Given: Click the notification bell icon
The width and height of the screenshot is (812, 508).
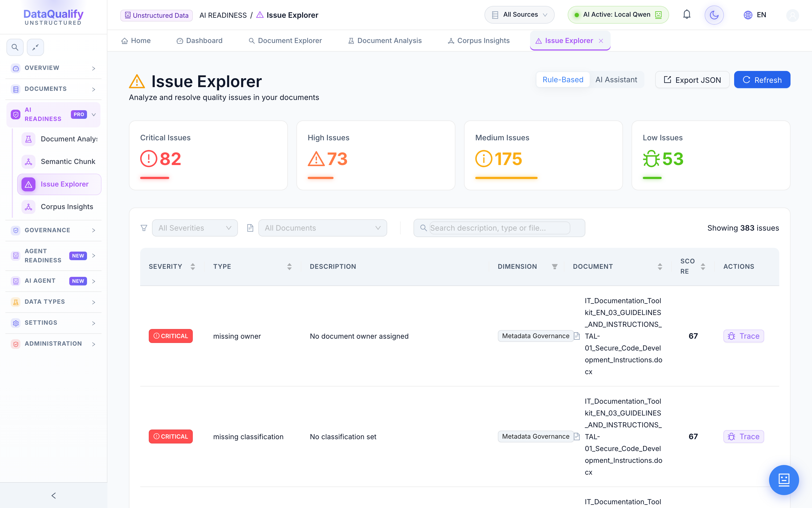Looking at the screenshot, I should point(687,15).
